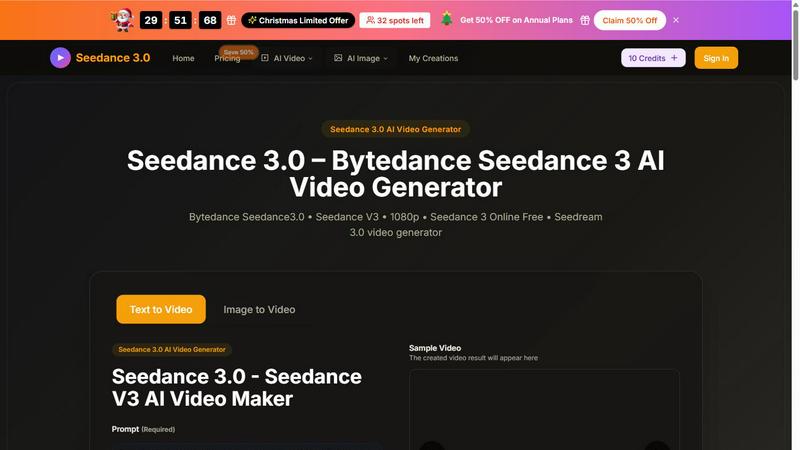This screenshot has width=800, height=450.
Task: Click 'The created video result will appear here' text
Action: [473, 358]
